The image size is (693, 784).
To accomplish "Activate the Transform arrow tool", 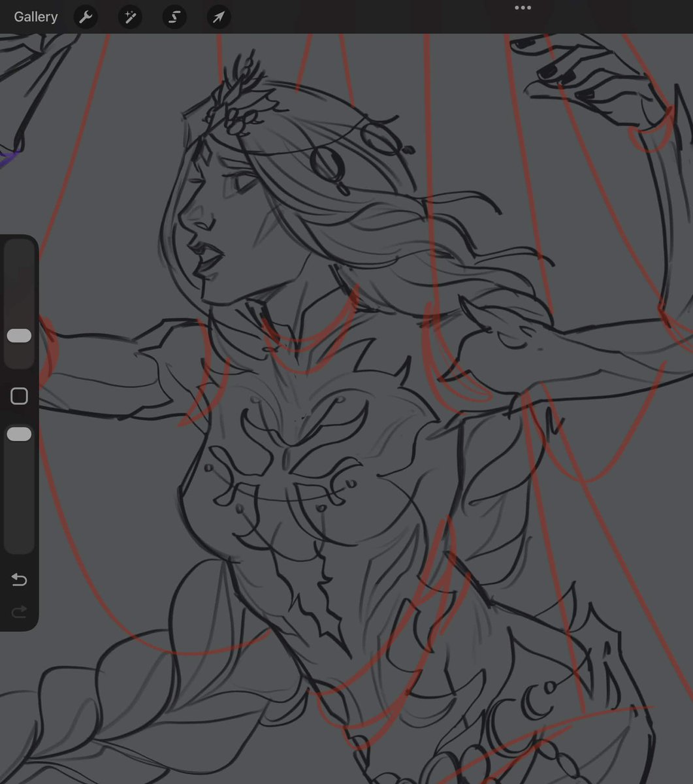I will (x=219, y=17).
